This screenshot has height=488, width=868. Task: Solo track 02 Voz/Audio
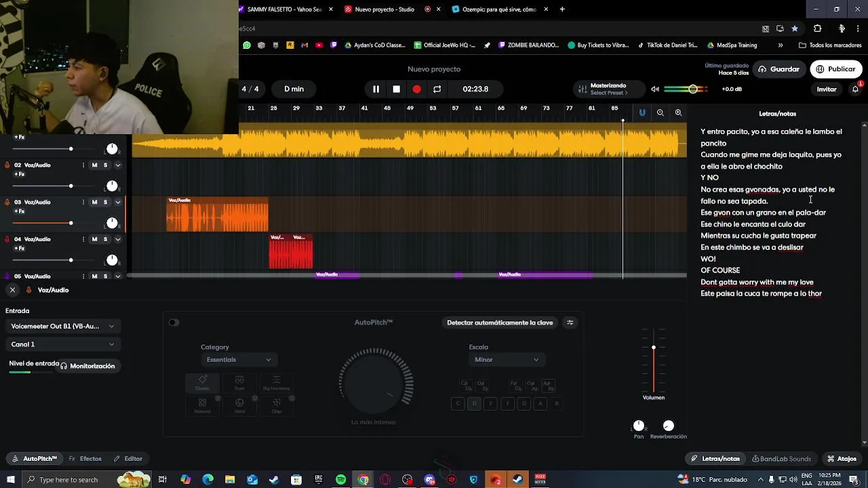click(105, 165)
